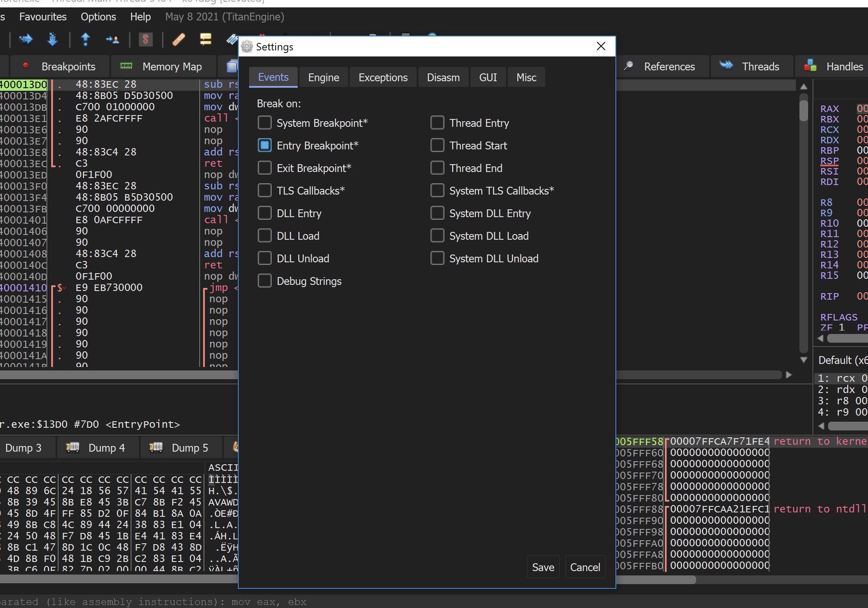This screenshot has height=608, width=868.
Task: Check the DLL Unload option
Action: 265,258
